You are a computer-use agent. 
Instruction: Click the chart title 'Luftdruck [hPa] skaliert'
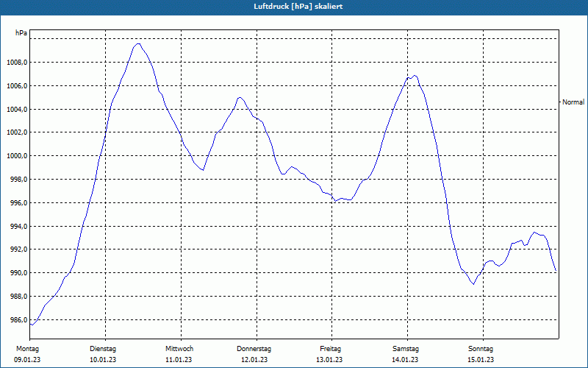click(298, 7)
